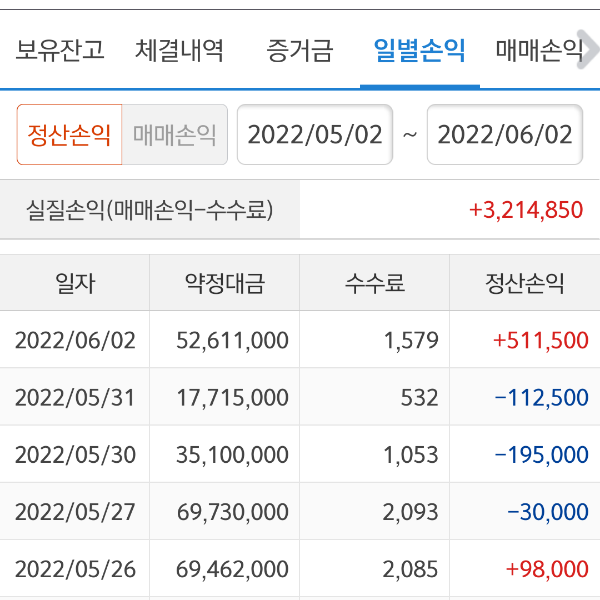
Task: Click the +511,500 settlement profit cell
Action: (540, 340)
